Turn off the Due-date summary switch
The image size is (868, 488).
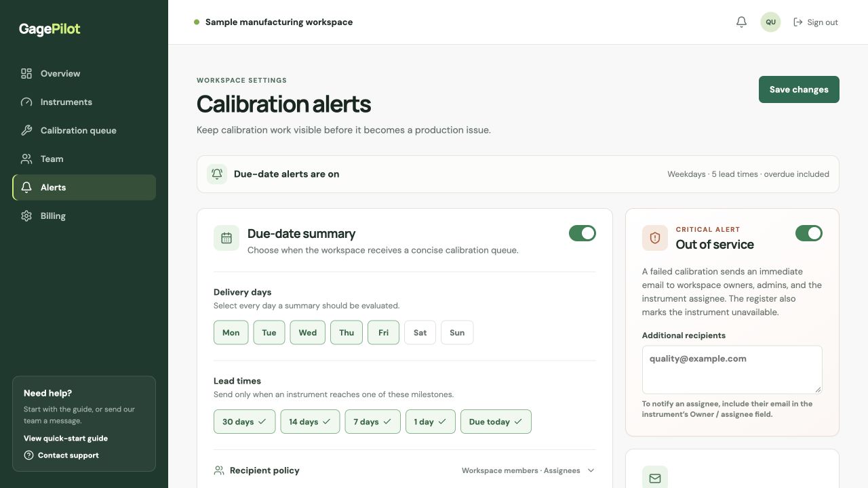583,233
